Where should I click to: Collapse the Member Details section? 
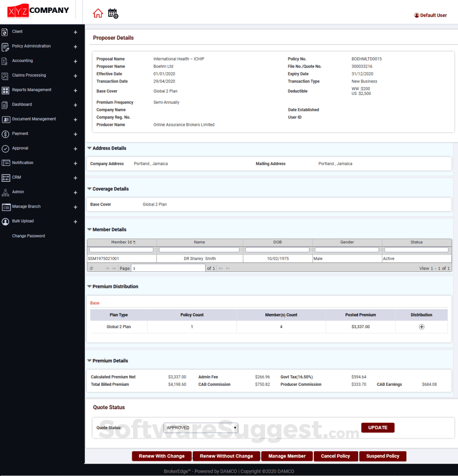click(x=89, y=230)
